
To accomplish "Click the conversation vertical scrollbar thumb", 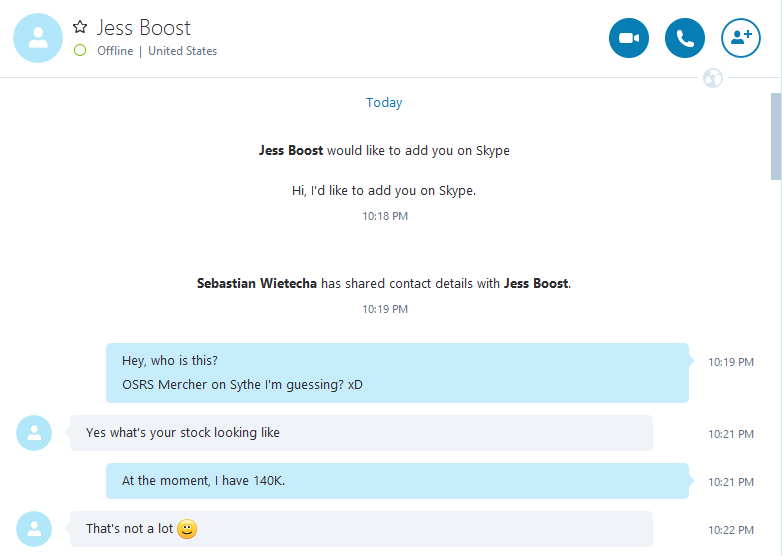I will 776,136.
